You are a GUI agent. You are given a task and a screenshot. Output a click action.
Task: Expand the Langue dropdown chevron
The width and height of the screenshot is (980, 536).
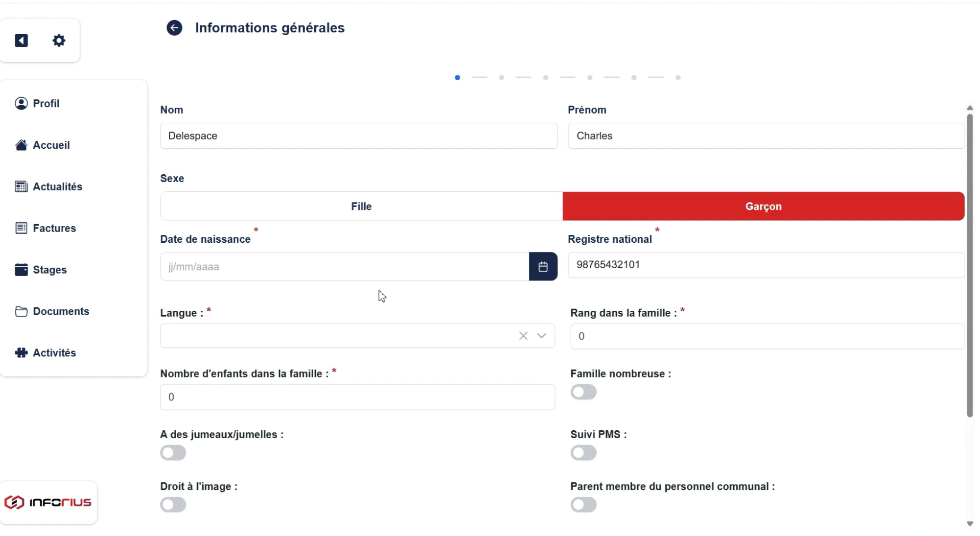pos(541,336)
